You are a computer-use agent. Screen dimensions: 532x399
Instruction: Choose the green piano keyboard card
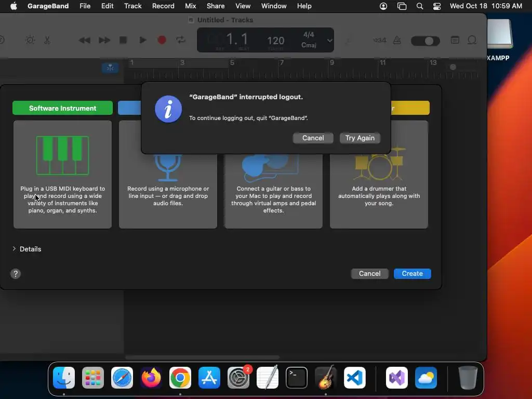[62, 175]
